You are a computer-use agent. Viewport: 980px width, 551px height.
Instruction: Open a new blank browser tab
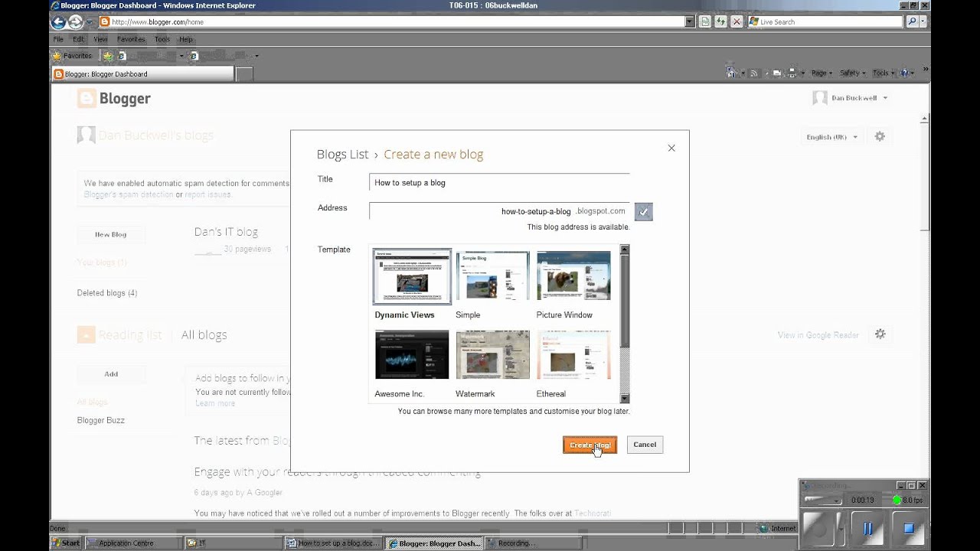tap(244, 74)
